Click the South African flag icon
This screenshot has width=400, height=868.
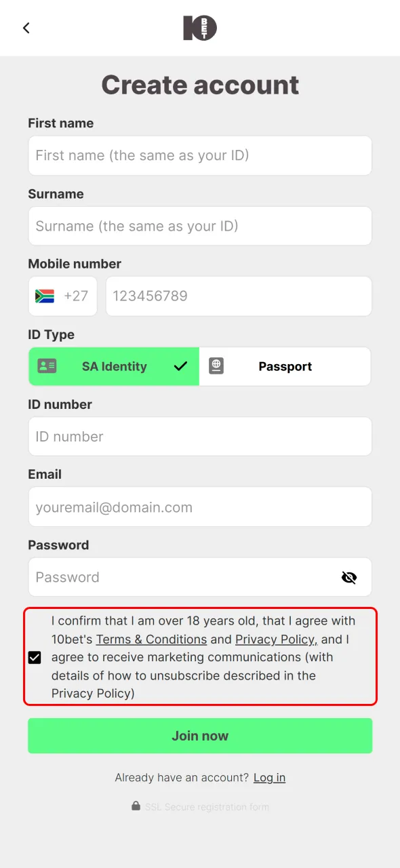pos(43,296)
